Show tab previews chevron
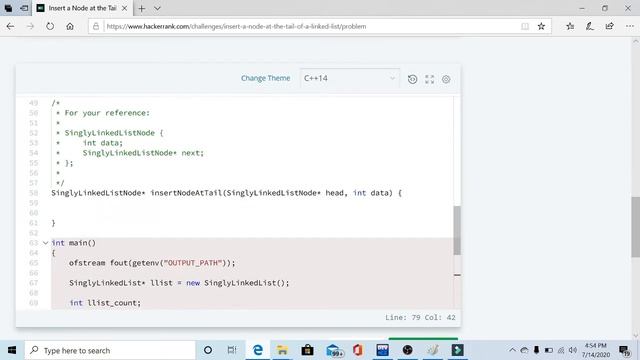The width and height of the screenshot is (640, 360). [157, 8]
